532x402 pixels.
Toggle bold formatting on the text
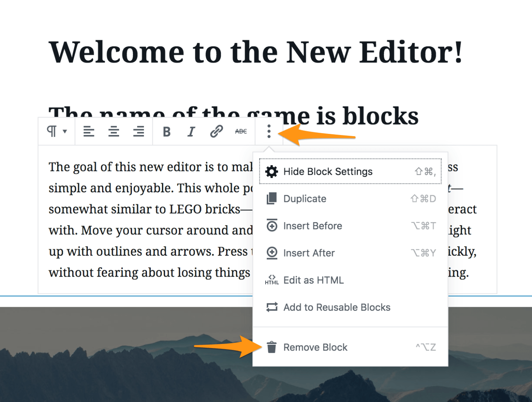coord(166,131)
